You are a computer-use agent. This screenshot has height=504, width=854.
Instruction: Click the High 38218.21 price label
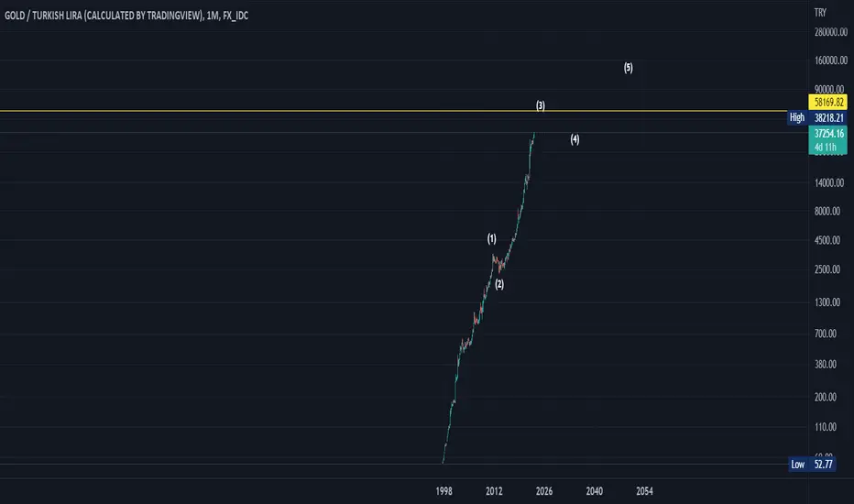(x=817, y=117)
